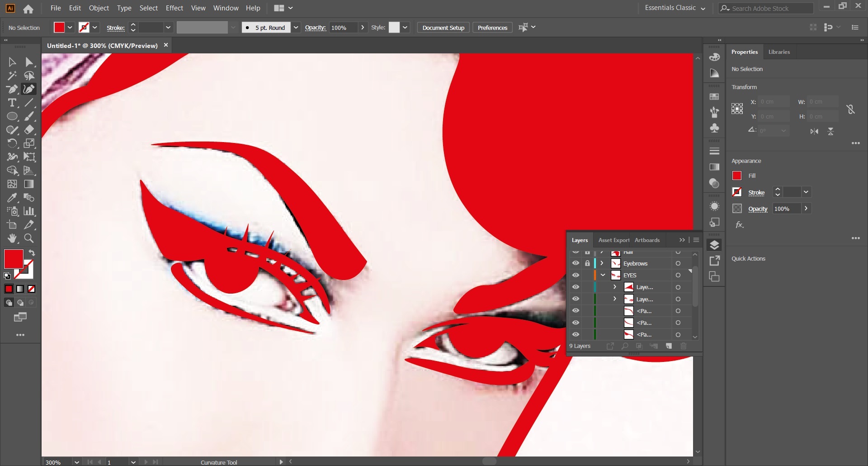Click the Document Setup button
This screenshot has width=868, height=466.
443,28
